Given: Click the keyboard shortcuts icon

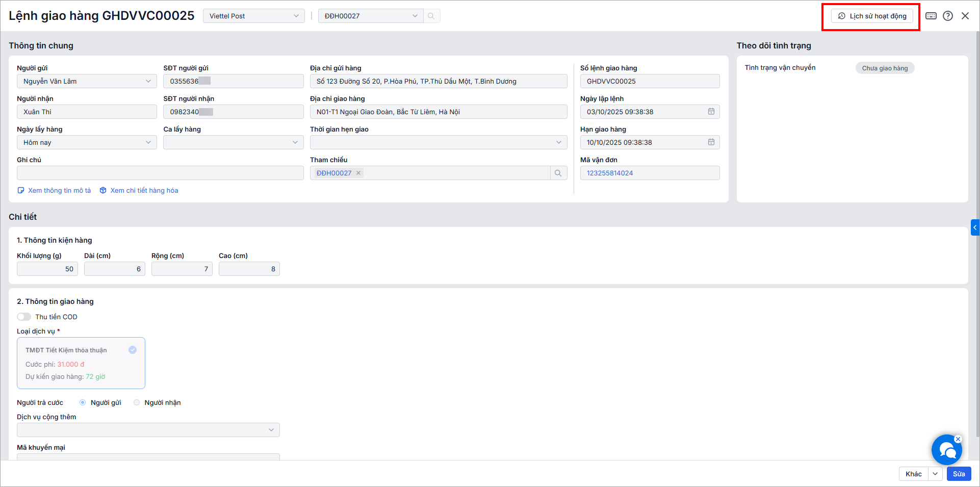Looking at the screenshot, I should pyautogui.click(x=931, y=16).
